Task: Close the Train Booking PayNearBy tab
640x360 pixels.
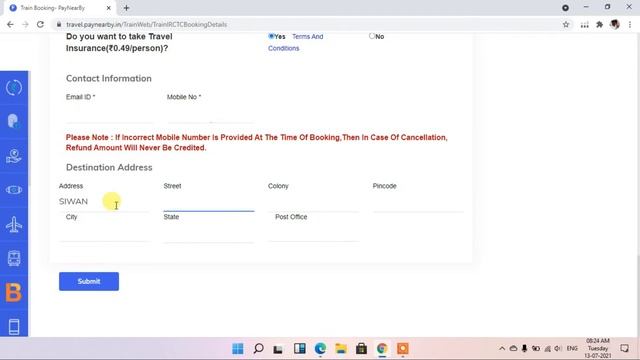Action: tap(109, 8)
